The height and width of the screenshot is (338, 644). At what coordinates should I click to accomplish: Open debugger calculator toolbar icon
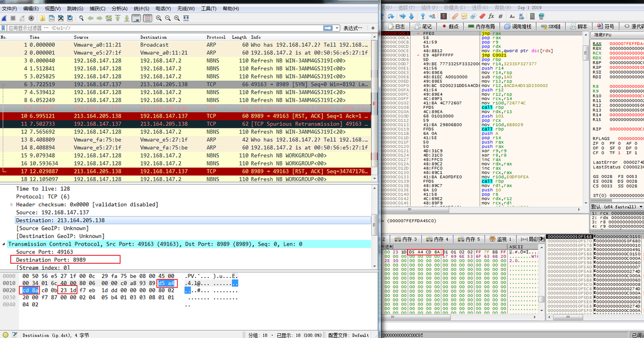click(531, 16)
